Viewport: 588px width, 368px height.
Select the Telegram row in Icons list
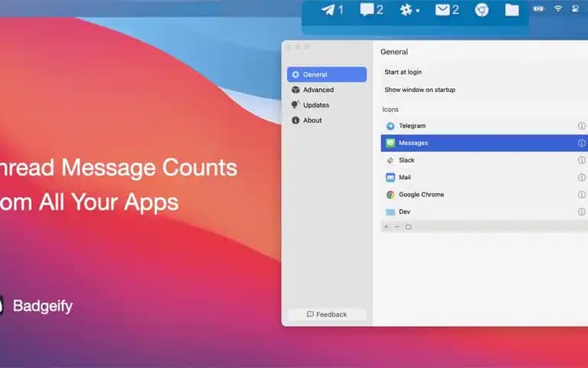pyautogui.click(x=484, y=126)
